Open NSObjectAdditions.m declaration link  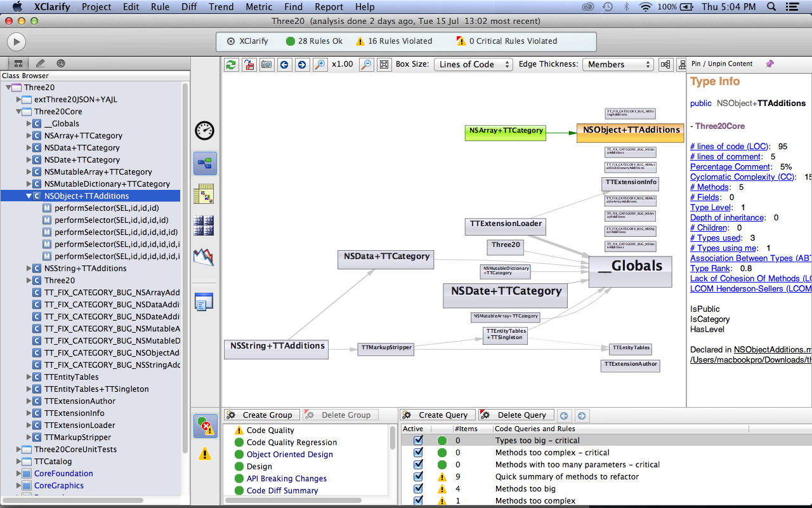point(773,350)
